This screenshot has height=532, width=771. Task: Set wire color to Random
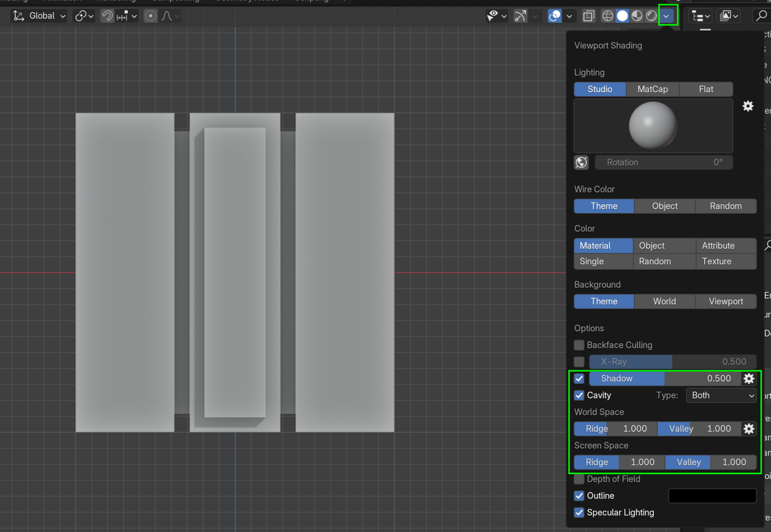tap(725, 206)
